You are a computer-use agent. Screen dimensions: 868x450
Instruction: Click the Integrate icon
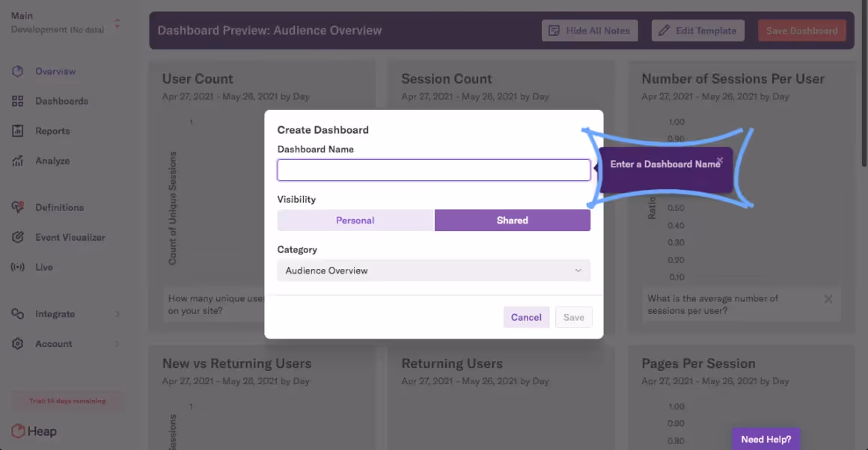[18, 313]
